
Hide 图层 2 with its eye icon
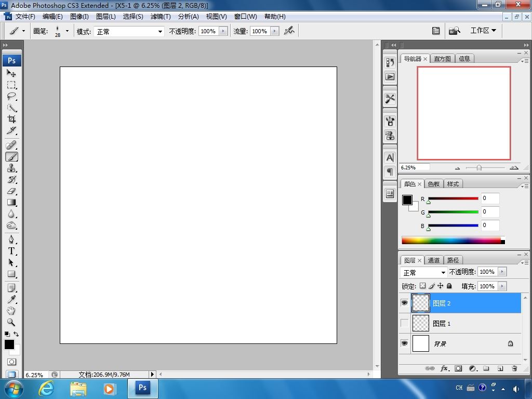[x=405, y=303]
